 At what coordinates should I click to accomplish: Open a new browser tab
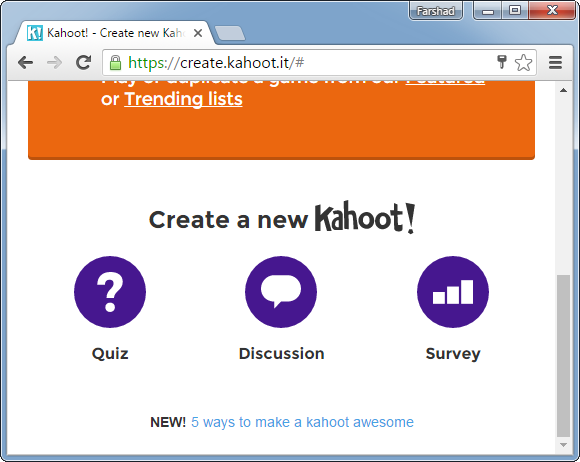click(x=229, y=33)
